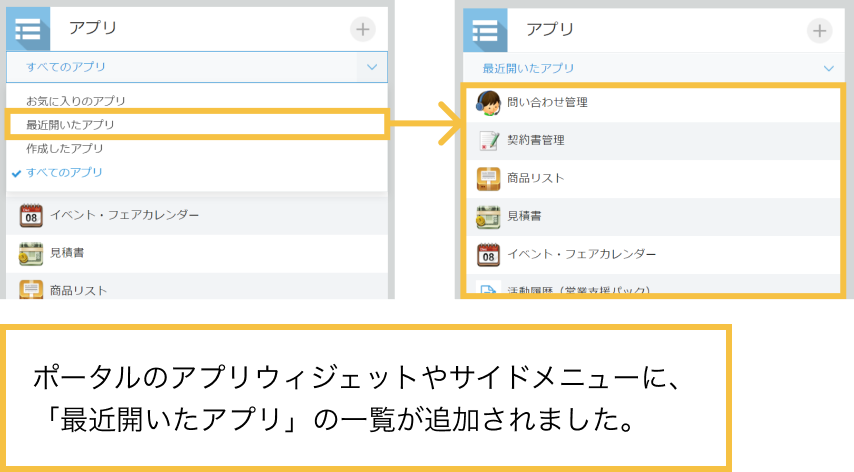
Task: Open イベント・フェアカレンダー in left app list
Action: (125, 215)
